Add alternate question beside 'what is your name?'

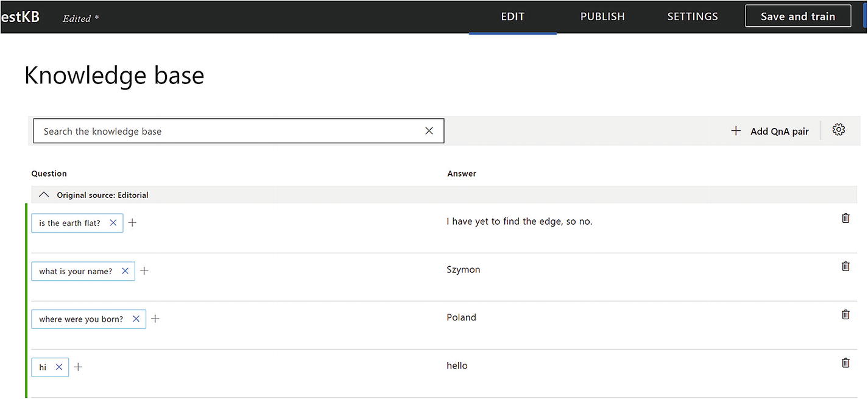click(x=144, y=271)
